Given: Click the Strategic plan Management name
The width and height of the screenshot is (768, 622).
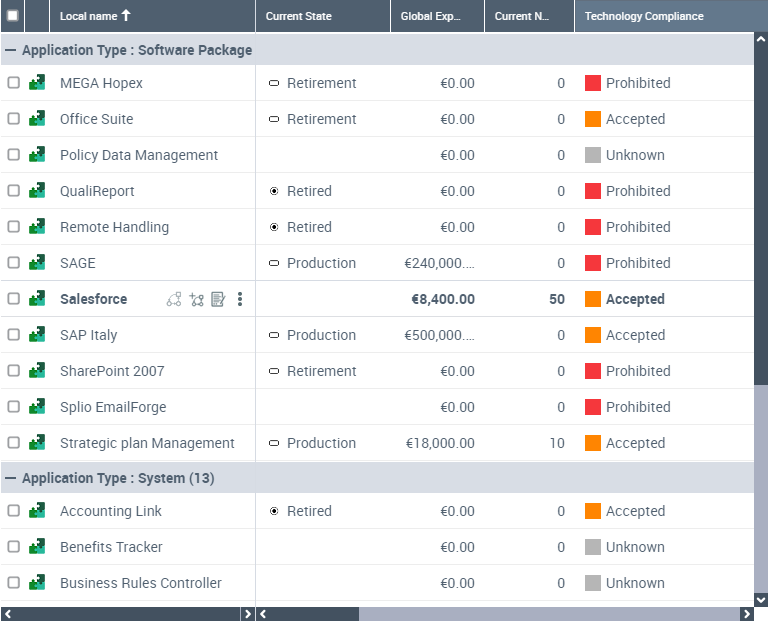Looking at the screenshot, I should coord(147,443).
